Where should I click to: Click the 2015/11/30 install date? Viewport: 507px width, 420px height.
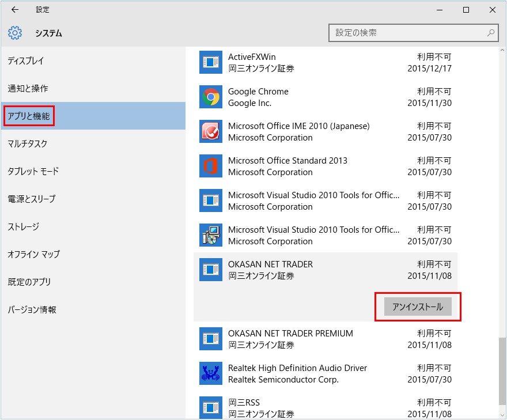point(429,103)
